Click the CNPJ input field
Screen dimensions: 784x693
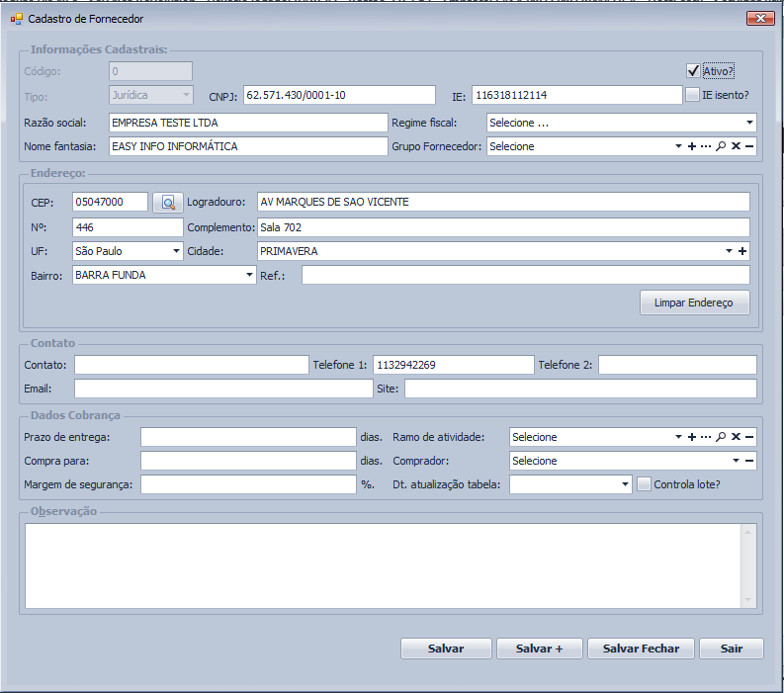pyautogui.click(x=339, y=95)
